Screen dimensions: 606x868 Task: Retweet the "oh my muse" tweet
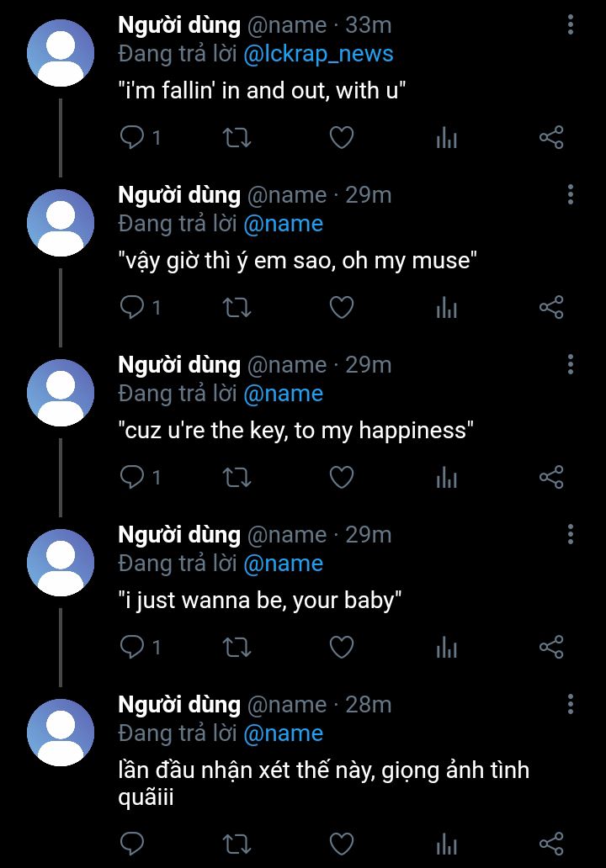tap(237, 307)
